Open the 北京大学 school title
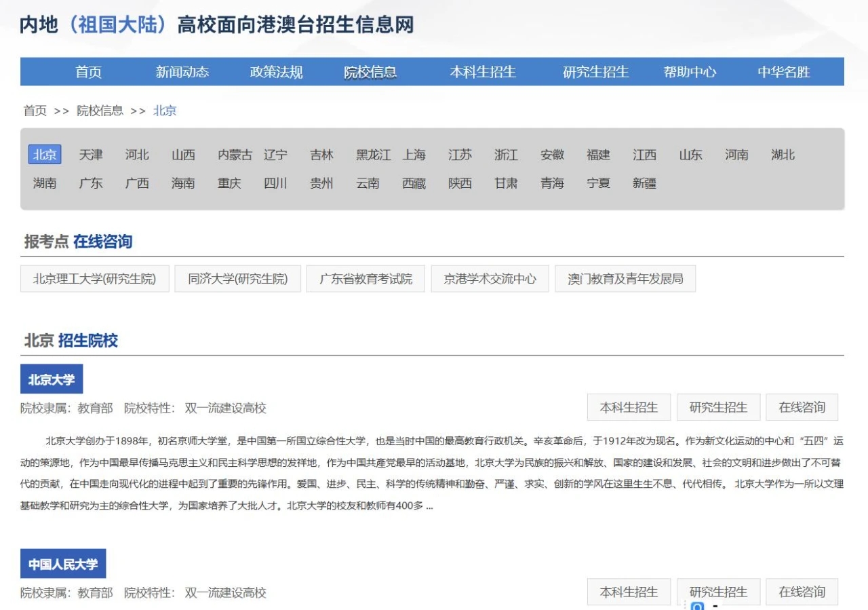Screen dimensions: 868x610 click(x=52, y=379)
